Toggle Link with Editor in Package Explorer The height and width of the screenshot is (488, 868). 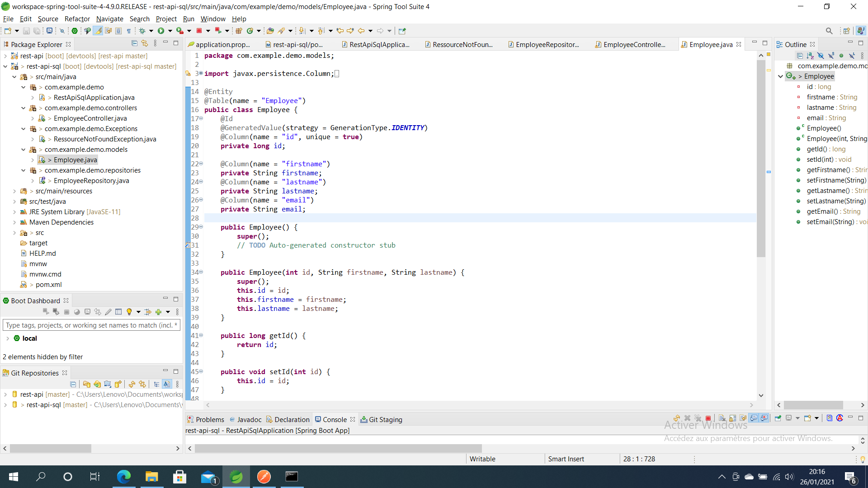click(145, 43)
